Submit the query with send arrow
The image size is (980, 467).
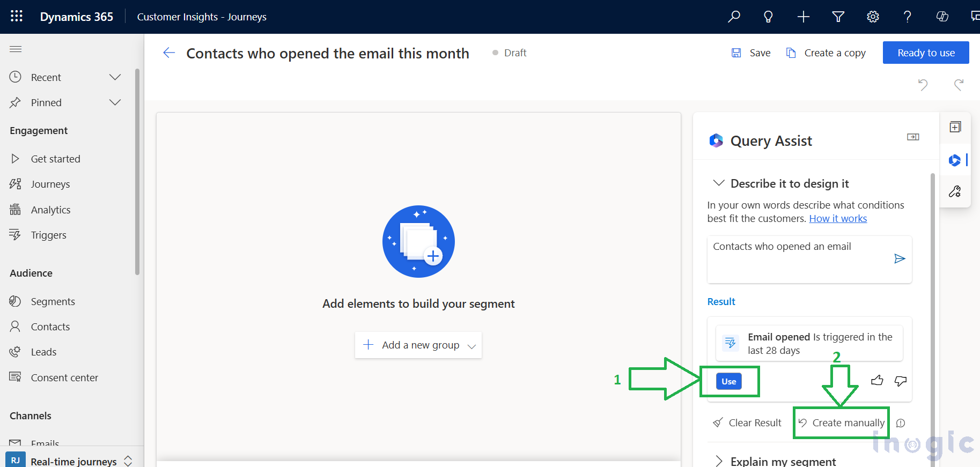(x=900, y=259)
